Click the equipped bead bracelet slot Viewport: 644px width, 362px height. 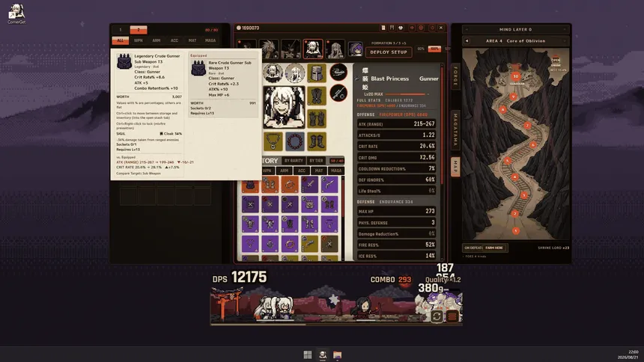pyautogui.click(x=295, y=141)
